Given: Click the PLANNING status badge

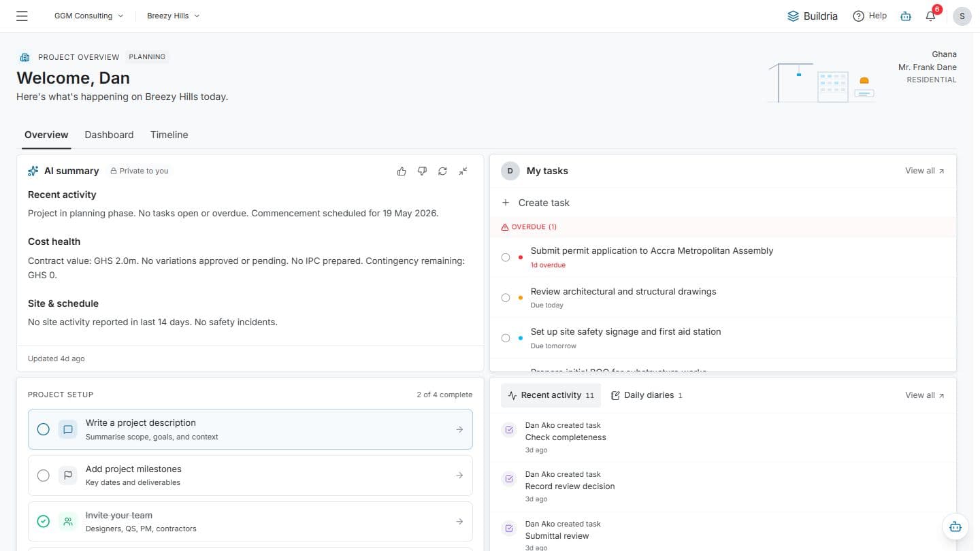Looking at the screenshot, I should [x=147, y=57].
